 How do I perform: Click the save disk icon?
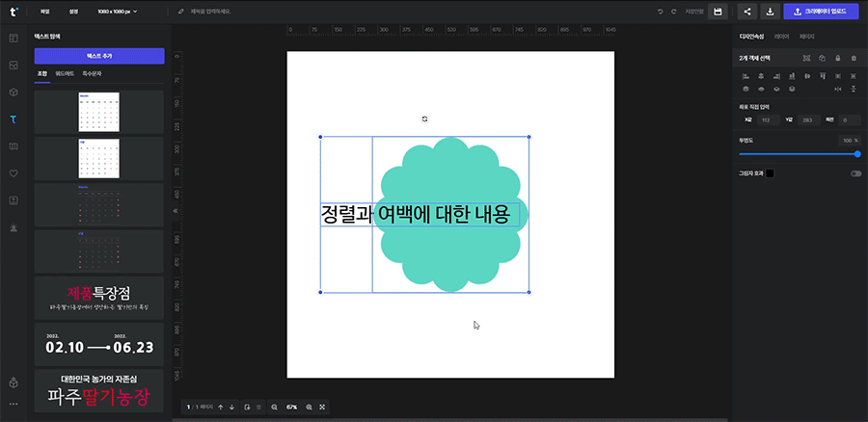pos(718,12)
